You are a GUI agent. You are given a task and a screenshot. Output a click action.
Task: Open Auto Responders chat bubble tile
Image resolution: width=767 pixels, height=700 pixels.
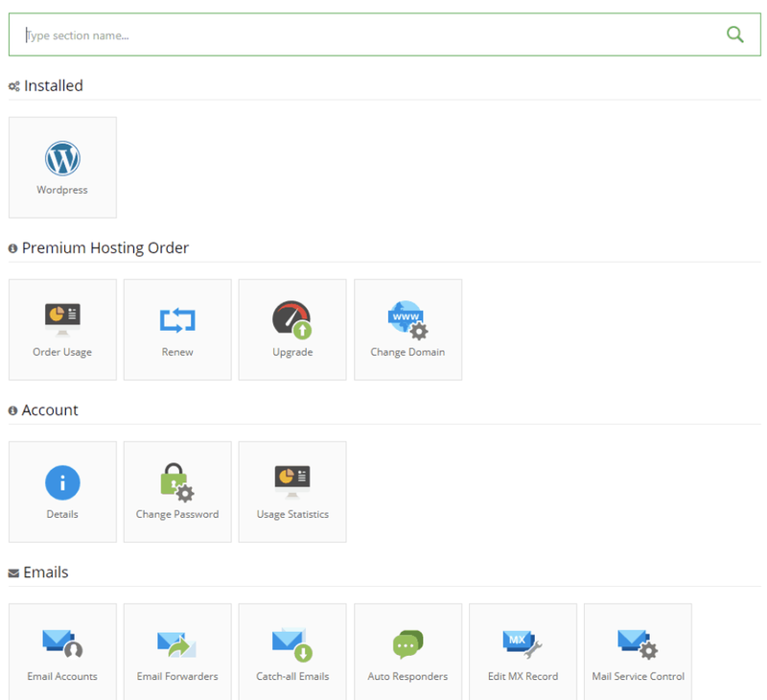[x=408, y=651]
